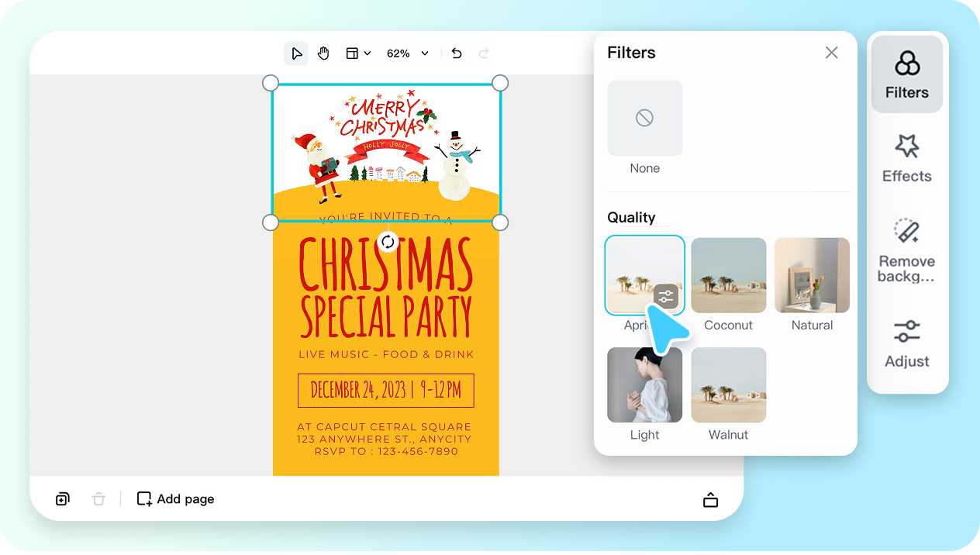This screenshot has width=980, height=555.
Task: Close the Filters panel
Action: [831, 52]
